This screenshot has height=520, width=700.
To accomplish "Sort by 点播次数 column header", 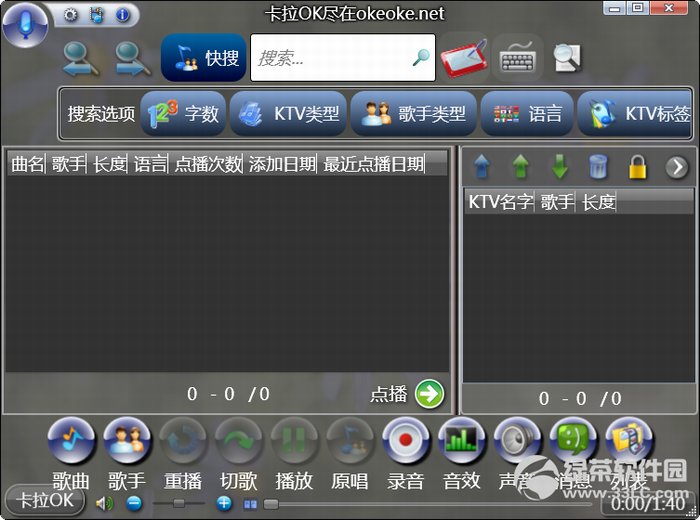I will (x=208, y=164).
